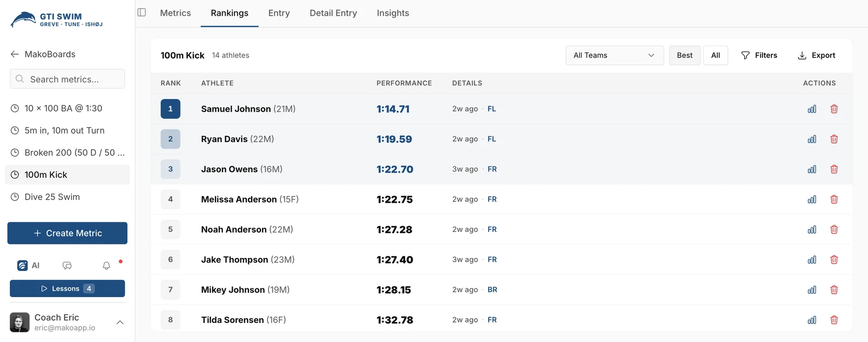Select the 10 × 100 BA @ 1:30 metric
Image resolution: width=868 pixels, height=342 pixels.
click(67, 108)
